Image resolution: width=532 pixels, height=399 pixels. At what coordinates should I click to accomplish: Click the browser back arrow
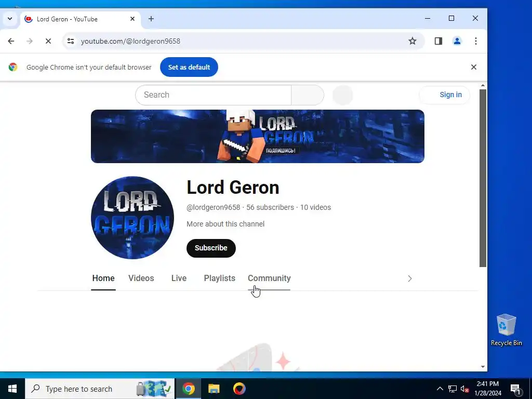tap(11, 41)
